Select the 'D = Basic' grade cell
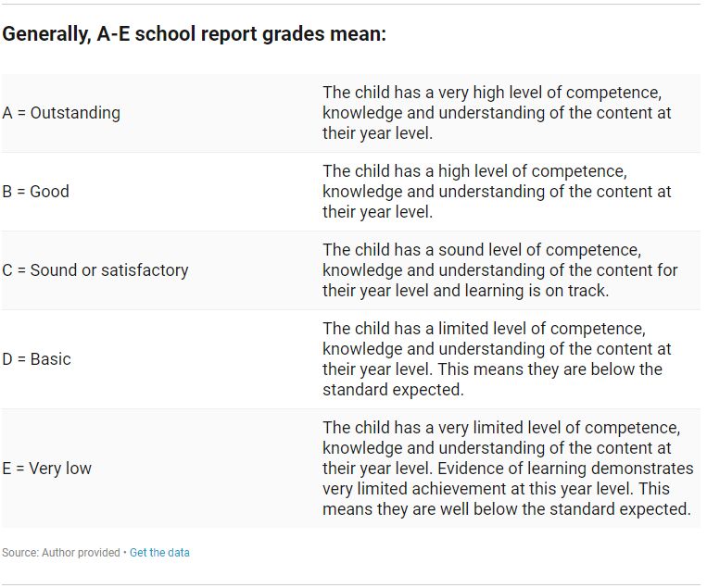Image resolution: width=707 pixels, height=588 pixels. [36, 359]
